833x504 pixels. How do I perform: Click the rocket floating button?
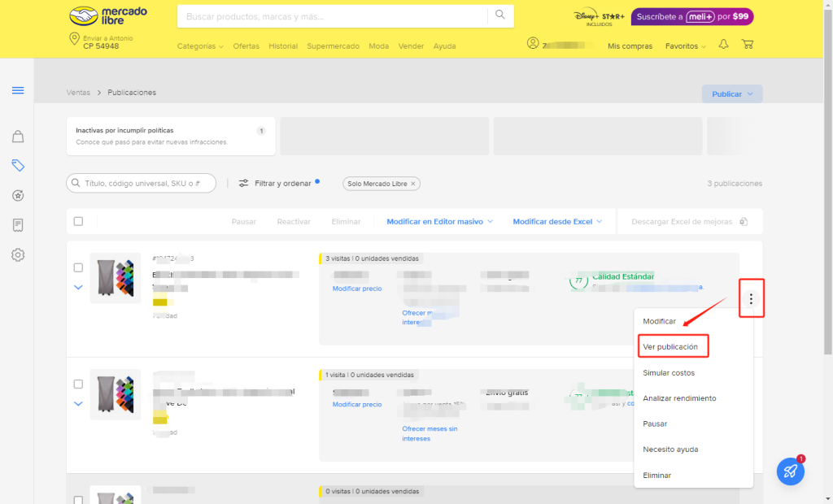click(791, 471)
